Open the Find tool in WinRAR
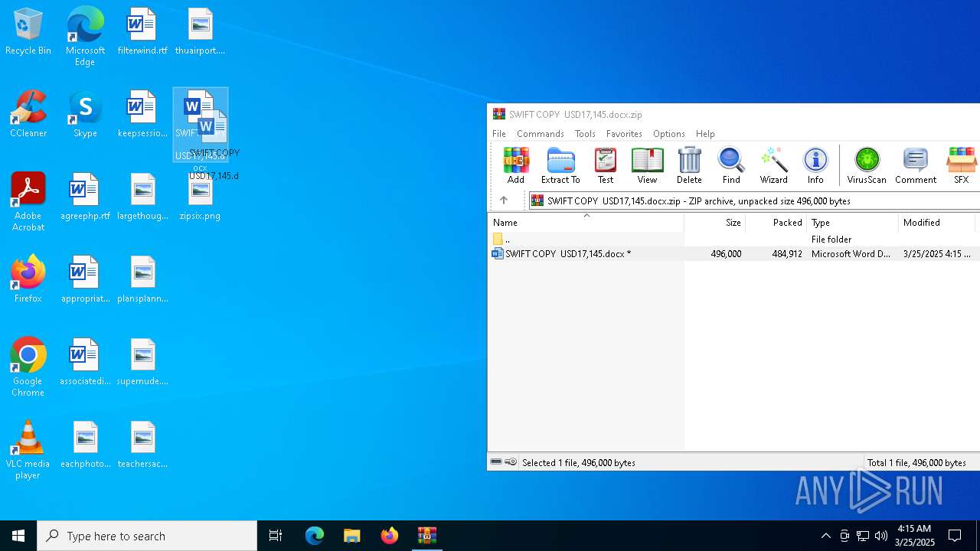This screenshot has width=980, height=551. [731, 166]
